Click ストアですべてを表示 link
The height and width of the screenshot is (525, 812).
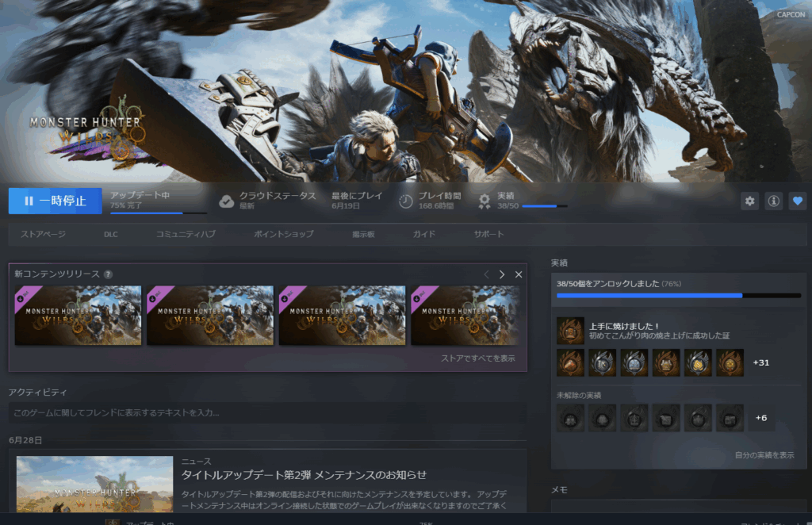pos(478,358)
